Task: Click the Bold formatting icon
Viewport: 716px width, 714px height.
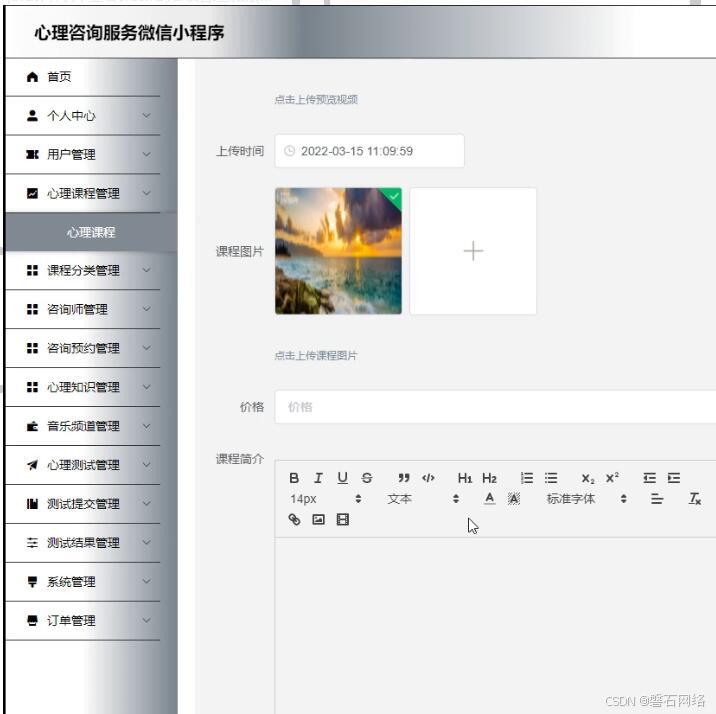Action: click(x=294, y=478)
